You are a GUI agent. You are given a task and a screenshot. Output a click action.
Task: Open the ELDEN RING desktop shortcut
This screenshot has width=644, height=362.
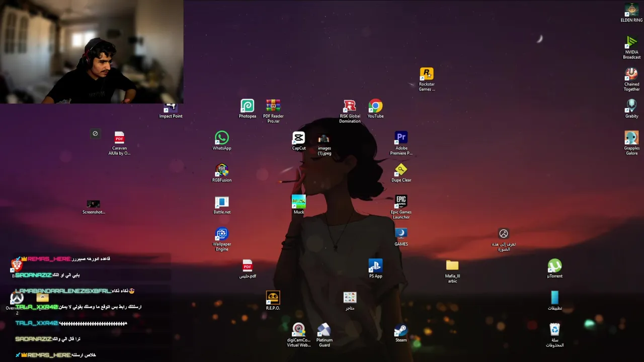(631, 13)
